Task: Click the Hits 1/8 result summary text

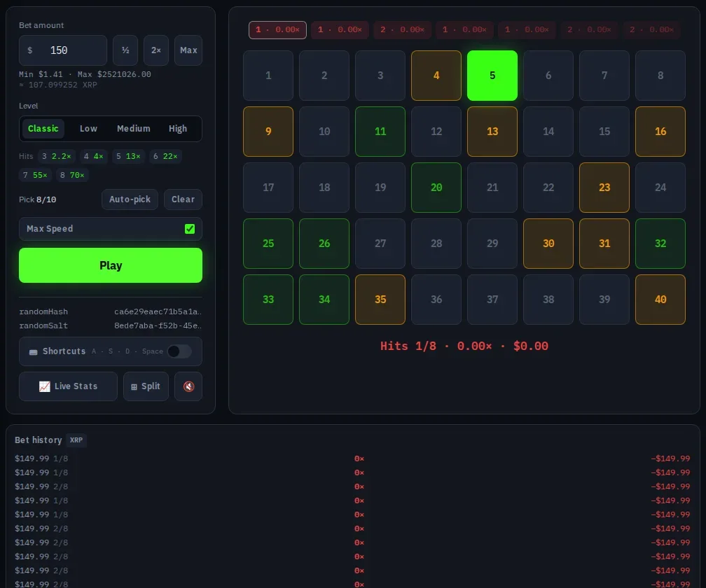Action: click(x=464, y=346)
